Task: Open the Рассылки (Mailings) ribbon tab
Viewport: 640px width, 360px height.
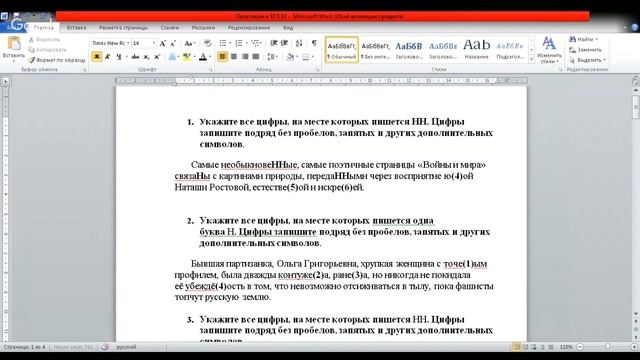Action: (x=203, y=28)
